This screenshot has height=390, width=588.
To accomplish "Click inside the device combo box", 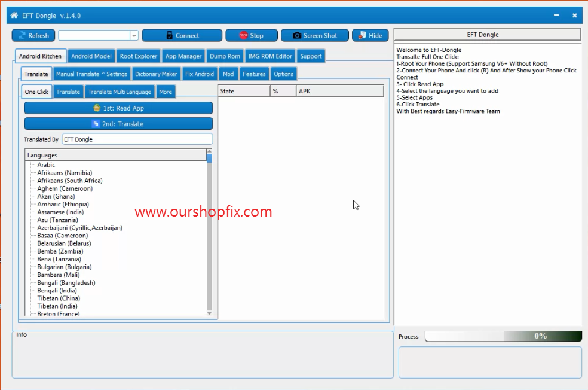I will tap(94, 36).
